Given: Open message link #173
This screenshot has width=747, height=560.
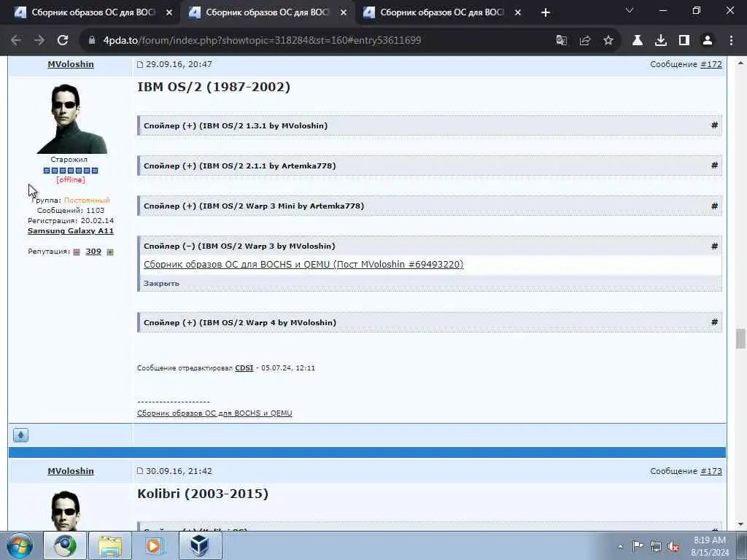Looking at the screenshot, I should (711, 471).
